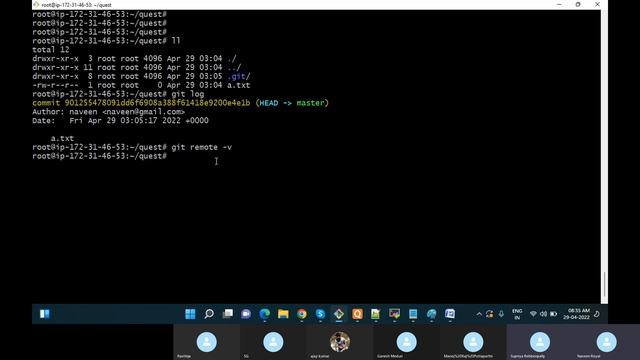
Task: Show hidden system tray icons
Action: click(479, 314)
